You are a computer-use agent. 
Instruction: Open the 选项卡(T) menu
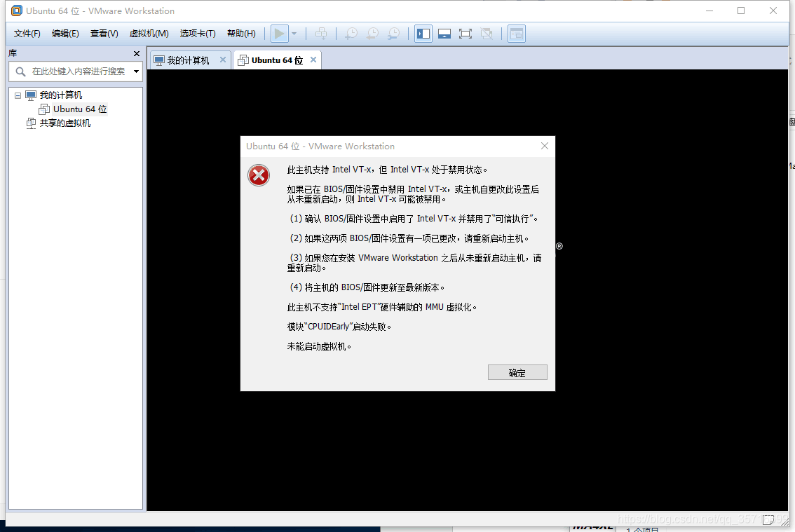[198, 34]
